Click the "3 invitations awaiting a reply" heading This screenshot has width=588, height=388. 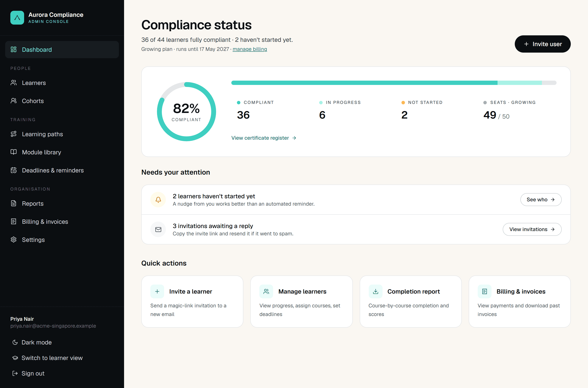213,226
